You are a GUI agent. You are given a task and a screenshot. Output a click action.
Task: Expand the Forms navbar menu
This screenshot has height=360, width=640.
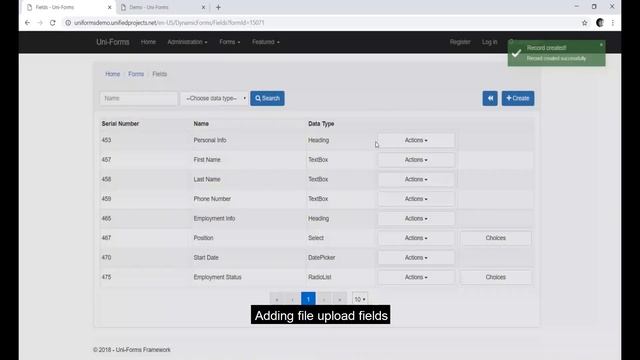[x=230, y=42]
